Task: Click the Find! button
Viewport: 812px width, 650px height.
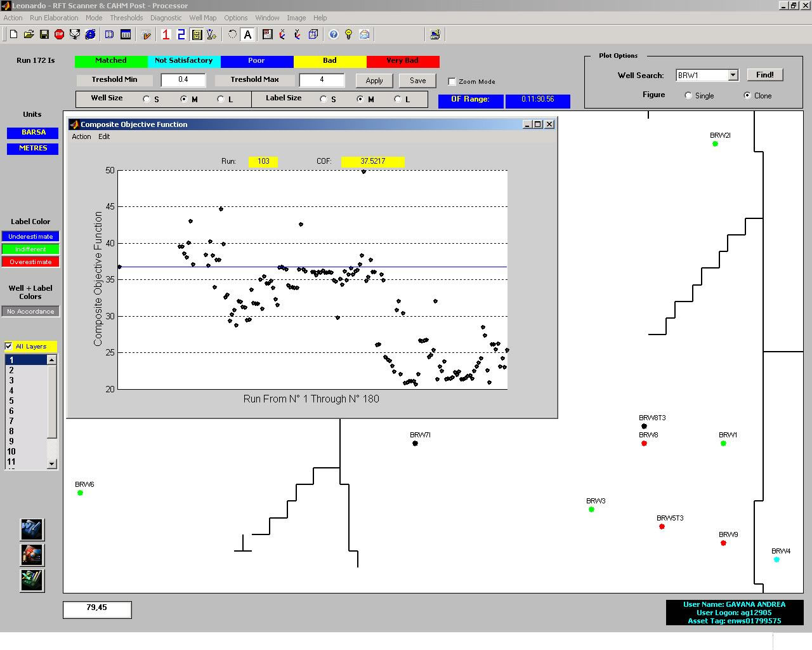Action: click(764, 75)
